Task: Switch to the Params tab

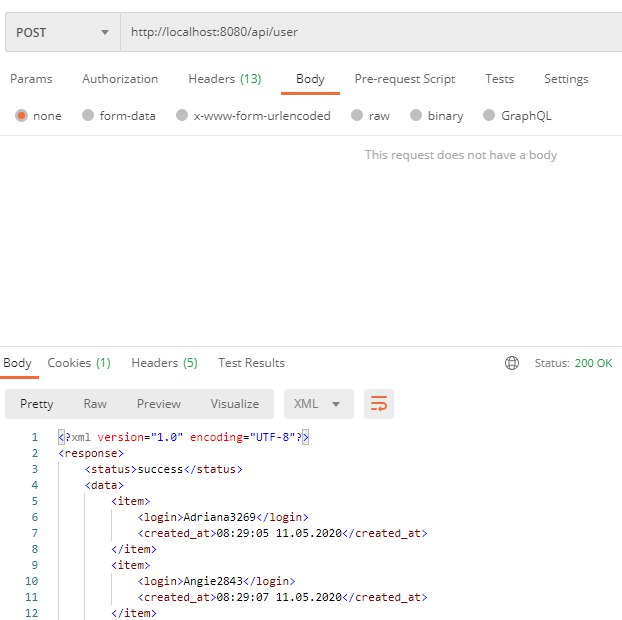Action: (x=31, y=79)
